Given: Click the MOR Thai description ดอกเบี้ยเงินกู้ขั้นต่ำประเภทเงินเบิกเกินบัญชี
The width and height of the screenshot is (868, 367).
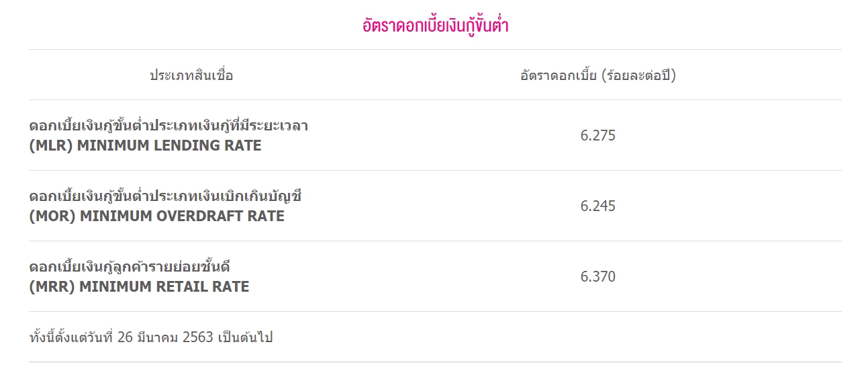Looking at the screenshot, I should (x=166, y=196).
